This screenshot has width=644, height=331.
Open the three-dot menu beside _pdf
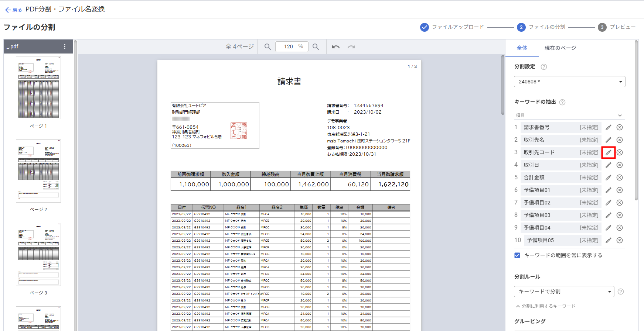point(65,46)
